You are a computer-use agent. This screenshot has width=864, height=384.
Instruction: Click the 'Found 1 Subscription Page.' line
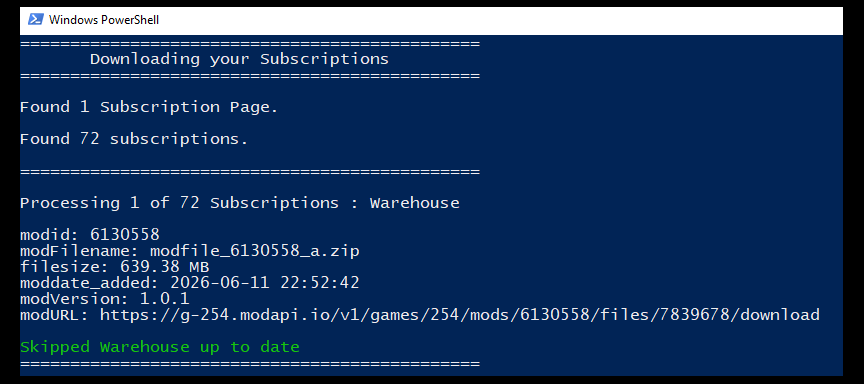(149, 107)
